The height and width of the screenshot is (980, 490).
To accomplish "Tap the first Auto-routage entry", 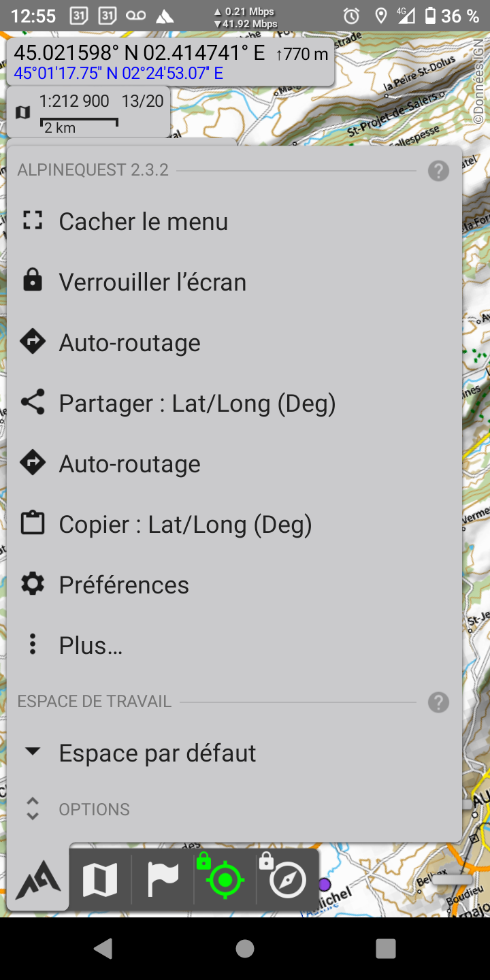I will click(x=129, y=342).
